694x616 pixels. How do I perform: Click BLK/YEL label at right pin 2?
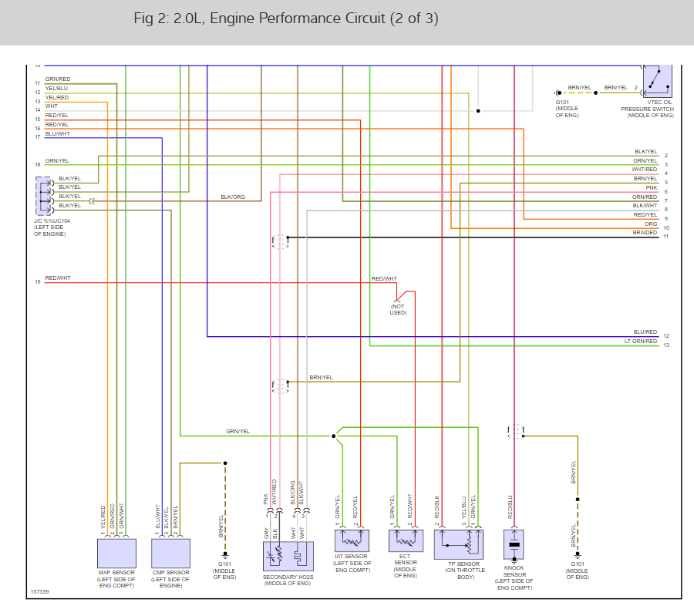[x=645, y=151]
